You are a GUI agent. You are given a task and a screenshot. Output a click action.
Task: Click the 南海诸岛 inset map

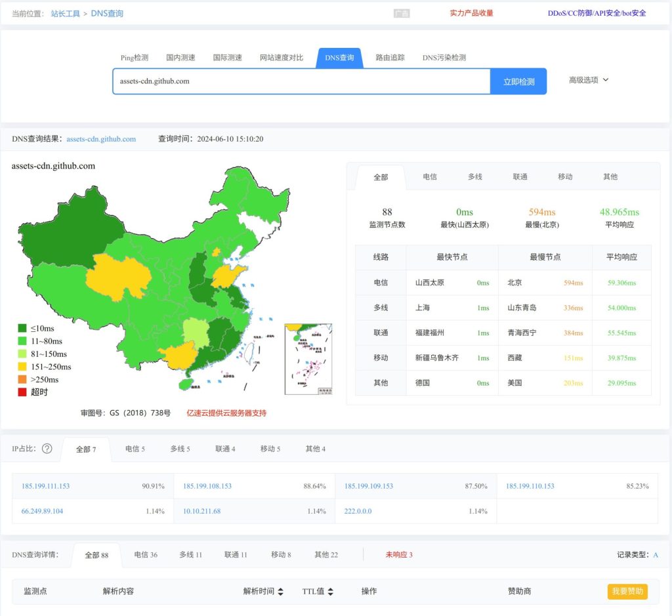pyautogui.click(x=308, y=359)
